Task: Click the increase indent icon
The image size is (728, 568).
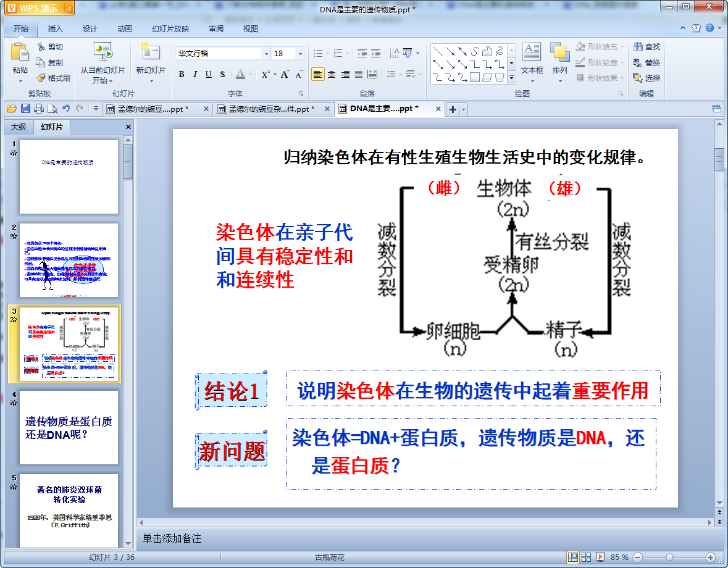Action: 375,53
